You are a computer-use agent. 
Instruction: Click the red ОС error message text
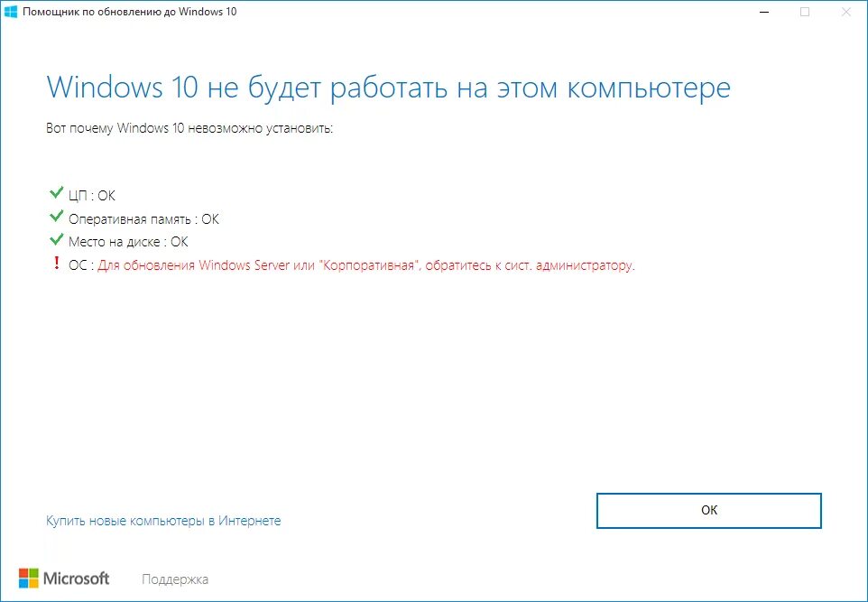pyautogui.click(x=366, y=265)
